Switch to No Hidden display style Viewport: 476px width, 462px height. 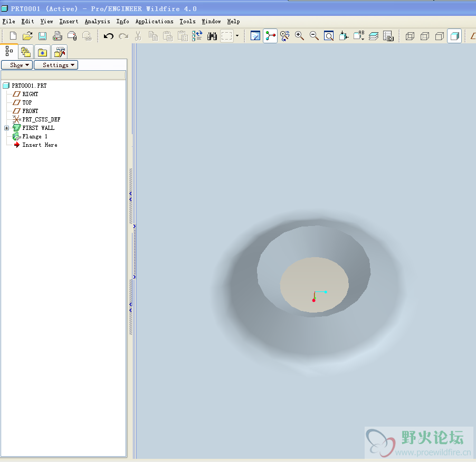(440, 36)
